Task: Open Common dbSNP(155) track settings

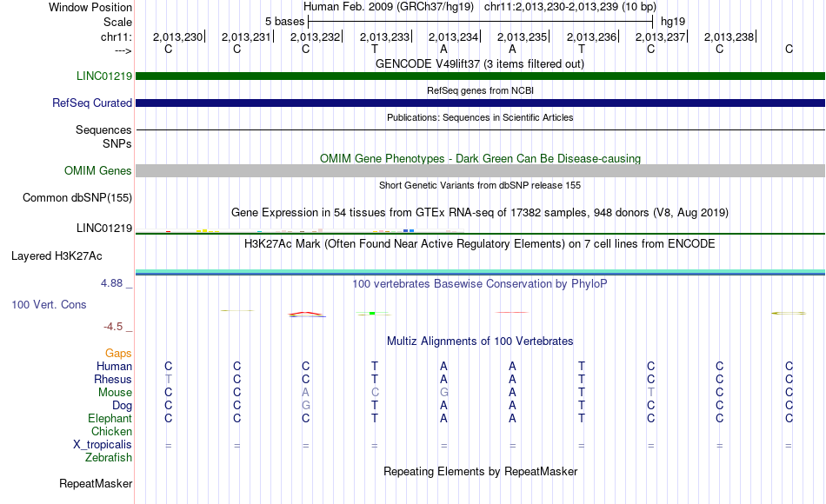Action: pyautogui.click(x=77, y=198)
